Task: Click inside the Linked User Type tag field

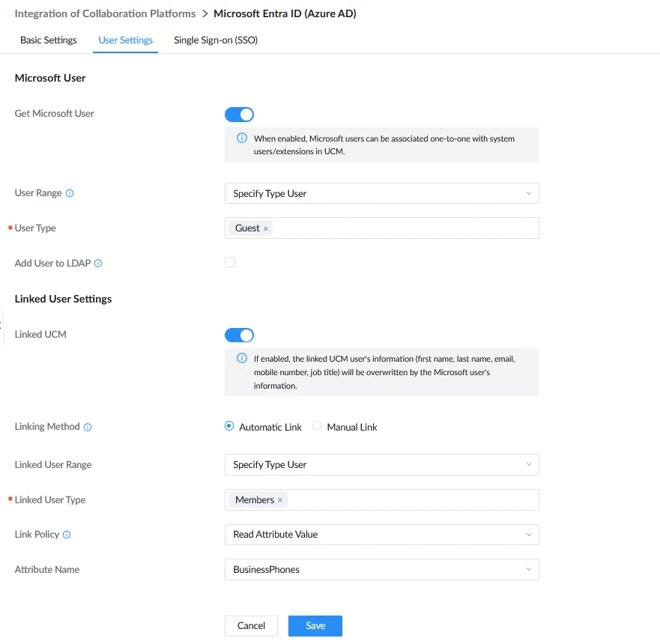Action: tap(382, 499)
